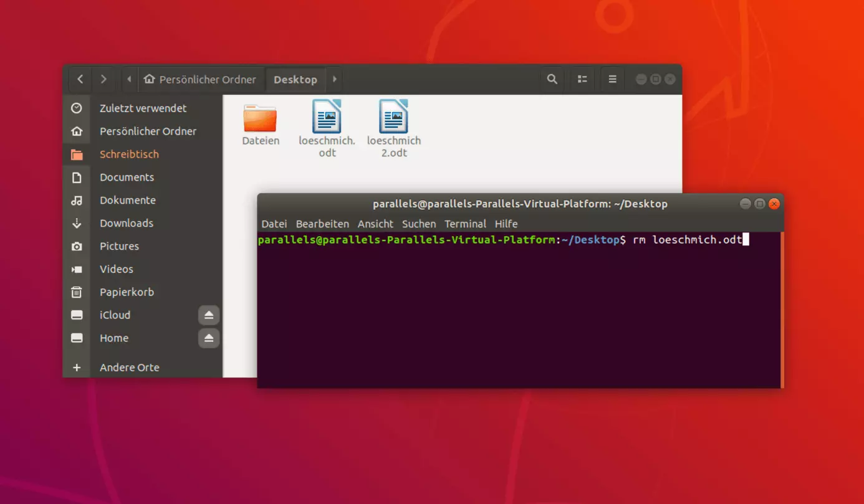864x504 pixels.
Task: Minimize the terminal window
Action: tap(745, 204)
